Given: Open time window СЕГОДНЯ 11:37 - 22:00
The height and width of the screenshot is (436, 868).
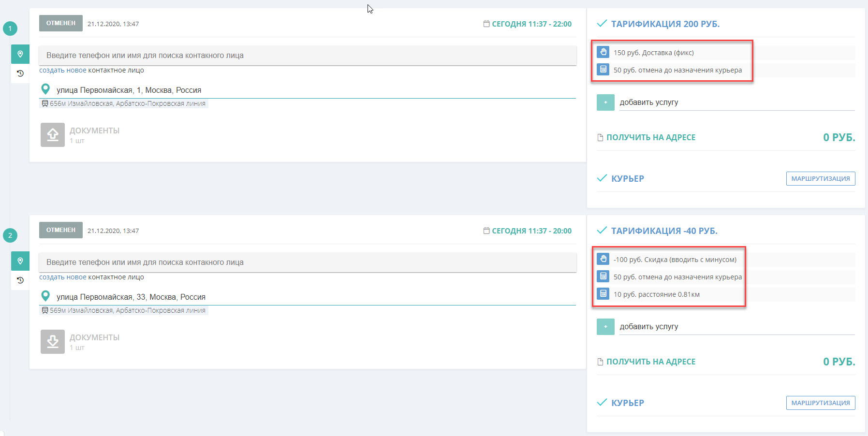Looking at the screenshot, I should tap(531, 24).
